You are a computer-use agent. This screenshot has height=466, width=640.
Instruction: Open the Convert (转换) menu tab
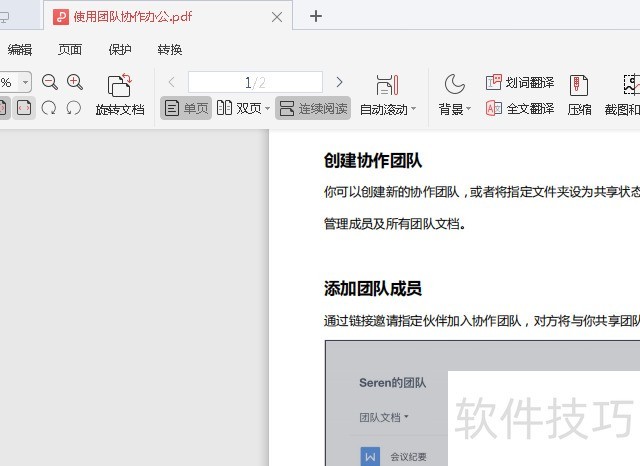(170, 50)
